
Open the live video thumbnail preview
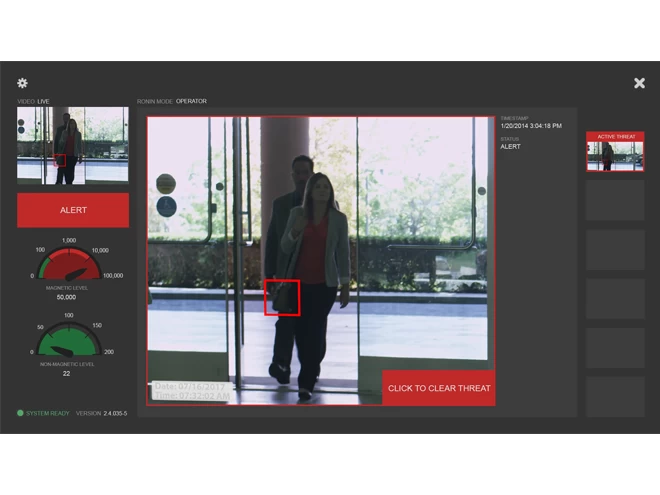point(73,146)
